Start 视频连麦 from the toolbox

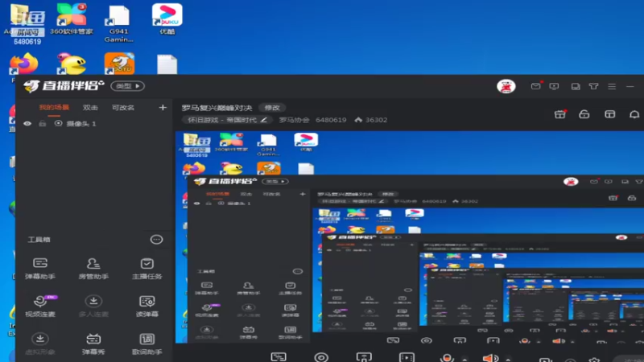39,306
